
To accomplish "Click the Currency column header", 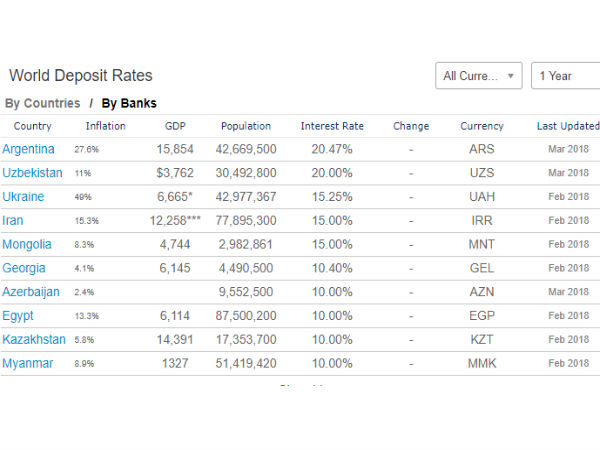I will (x=482, y=126).
